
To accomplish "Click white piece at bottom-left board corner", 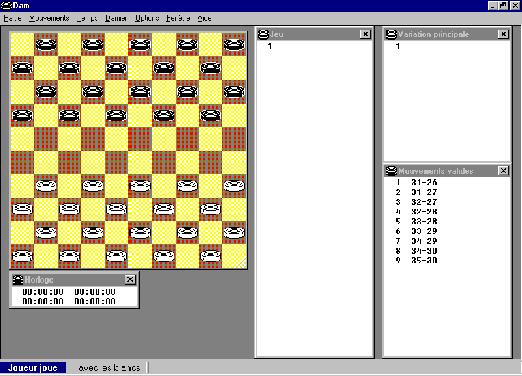I will 22,256.
